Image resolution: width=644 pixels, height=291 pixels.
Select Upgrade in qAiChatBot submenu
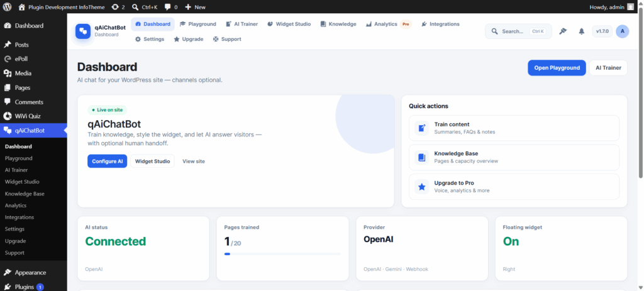tap(15, 241)
